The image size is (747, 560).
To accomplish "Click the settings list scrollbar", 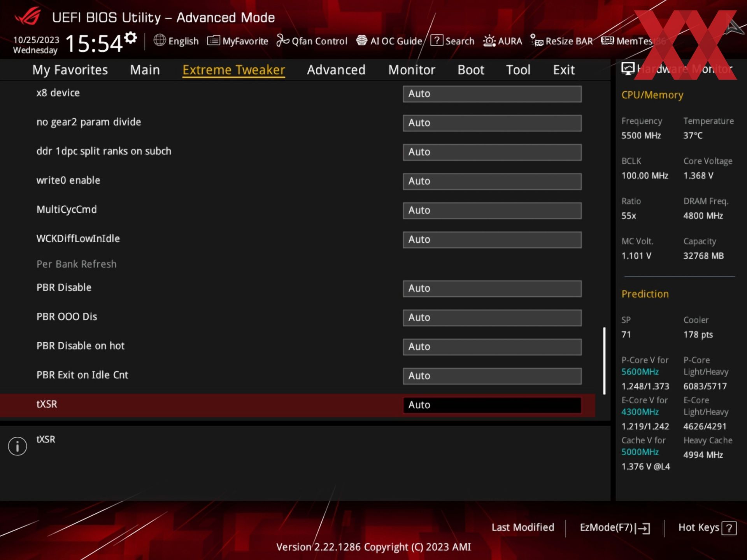I will point(604,361).
